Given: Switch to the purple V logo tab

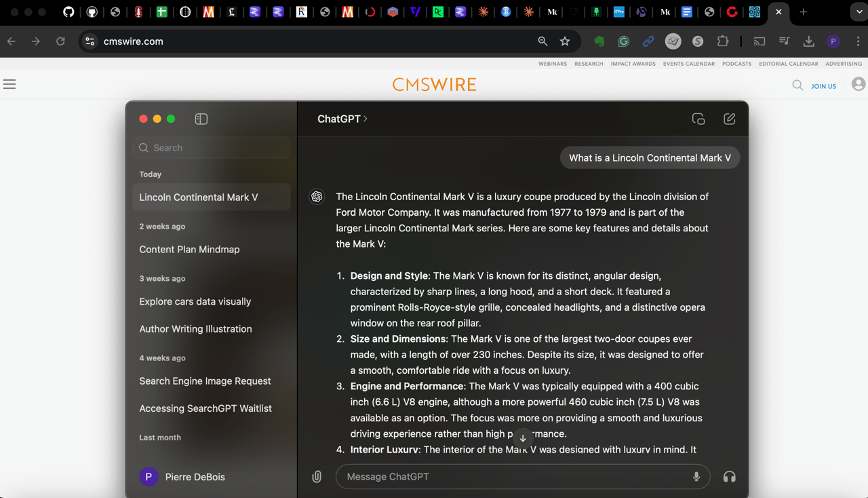Looking at the screenshot, I should tap(415, 12).
